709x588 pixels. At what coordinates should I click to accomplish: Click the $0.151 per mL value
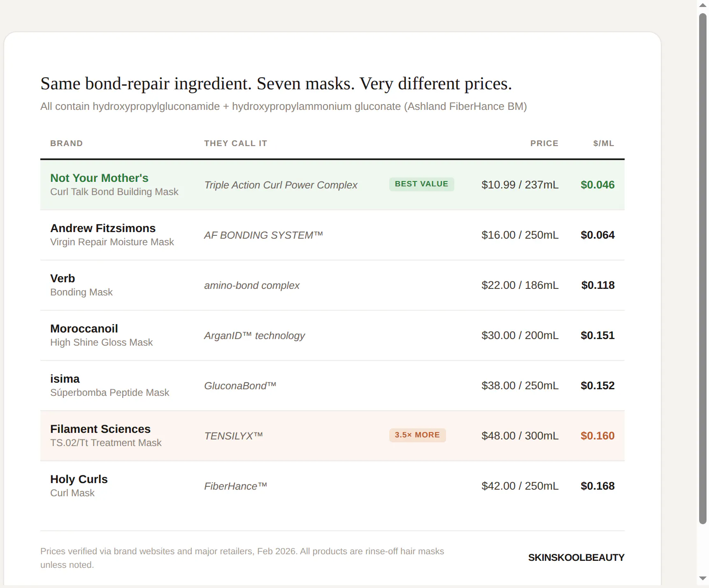(597, 335)
